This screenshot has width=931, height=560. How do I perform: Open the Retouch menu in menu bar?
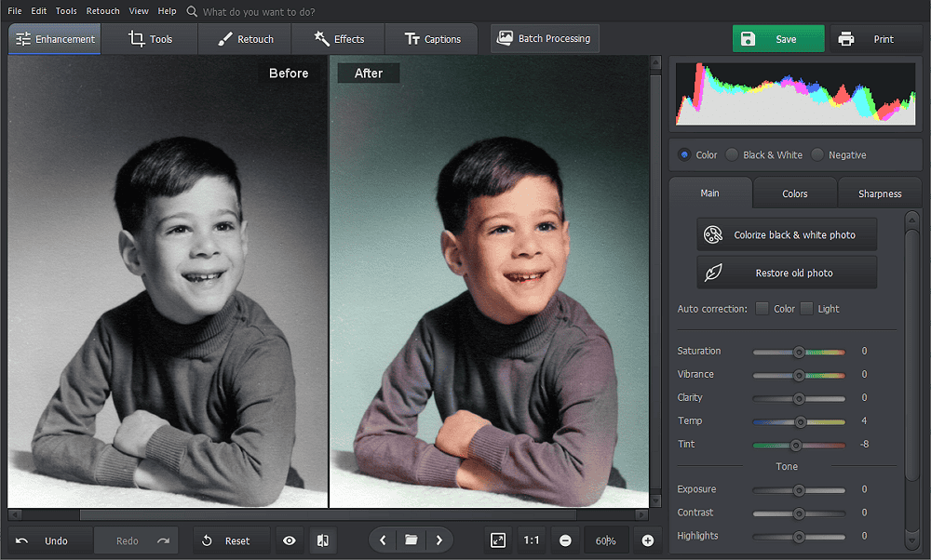(102, 11)
